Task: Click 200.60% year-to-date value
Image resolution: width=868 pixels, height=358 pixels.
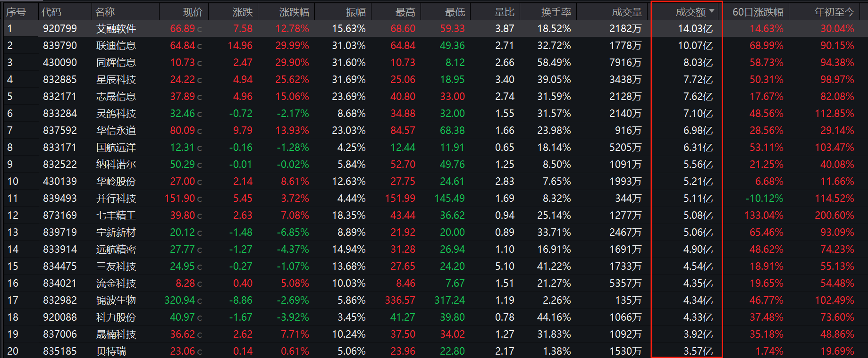Action: 834,216
